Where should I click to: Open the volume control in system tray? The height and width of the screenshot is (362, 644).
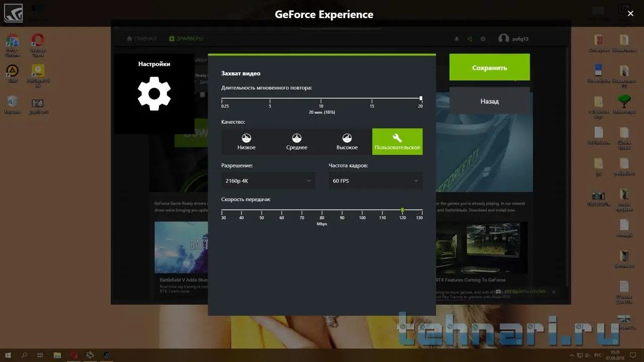pyautogui.click(x=587, y=355)
